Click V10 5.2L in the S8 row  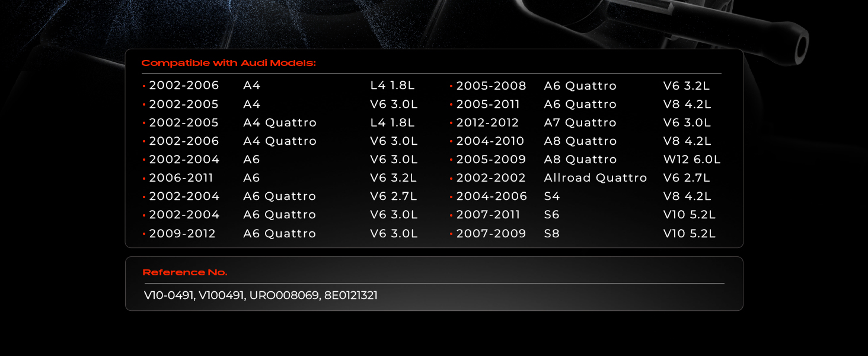pos(690,234)
